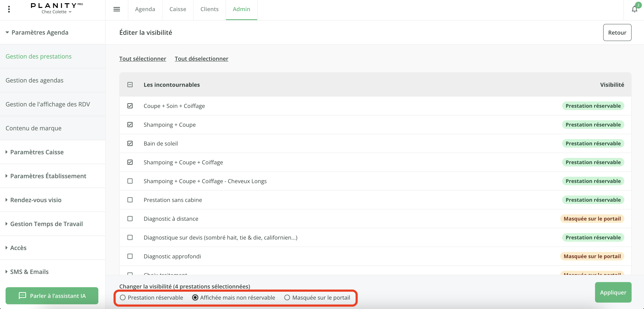Click the chat icon for the AI assistant
This screenshot has width=644, height=309.
pyautogui.click(x=22, y=296)
